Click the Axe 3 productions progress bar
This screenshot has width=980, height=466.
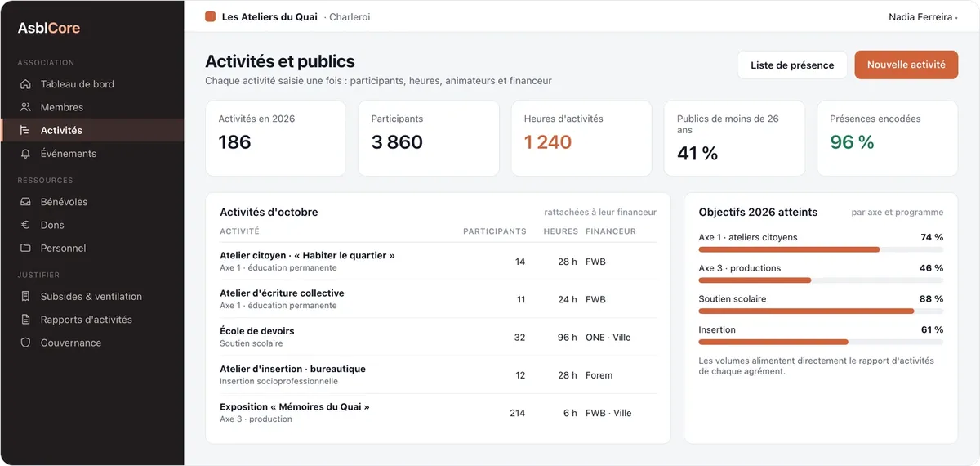pos(821,280)
